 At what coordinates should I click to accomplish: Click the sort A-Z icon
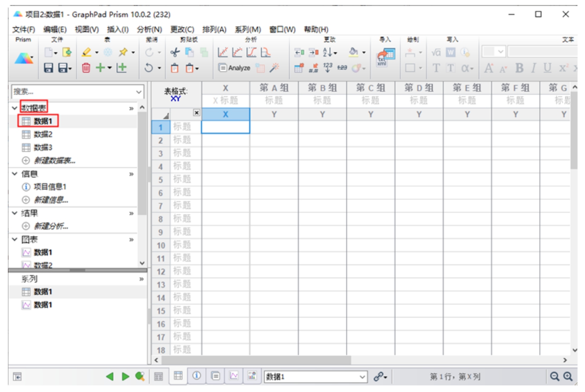click(x=328, y=53)
